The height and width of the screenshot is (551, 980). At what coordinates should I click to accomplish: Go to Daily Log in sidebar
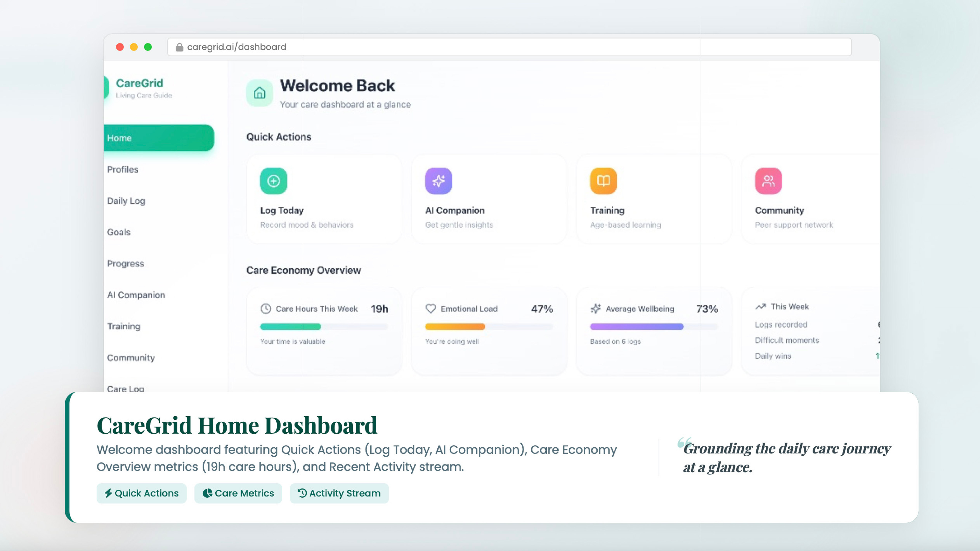[126, 201]
